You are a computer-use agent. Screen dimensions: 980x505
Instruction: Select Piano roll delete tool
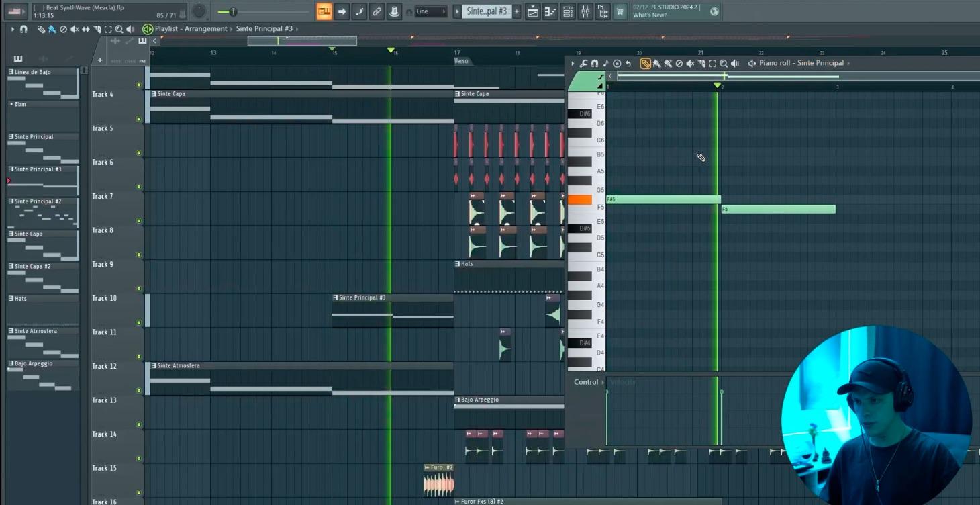(x=679, y=63)
